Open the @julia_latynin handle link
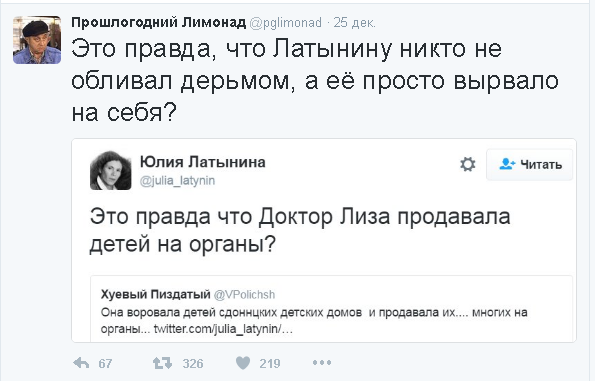This screenshot has height=381, width=595. coord(177,180)
